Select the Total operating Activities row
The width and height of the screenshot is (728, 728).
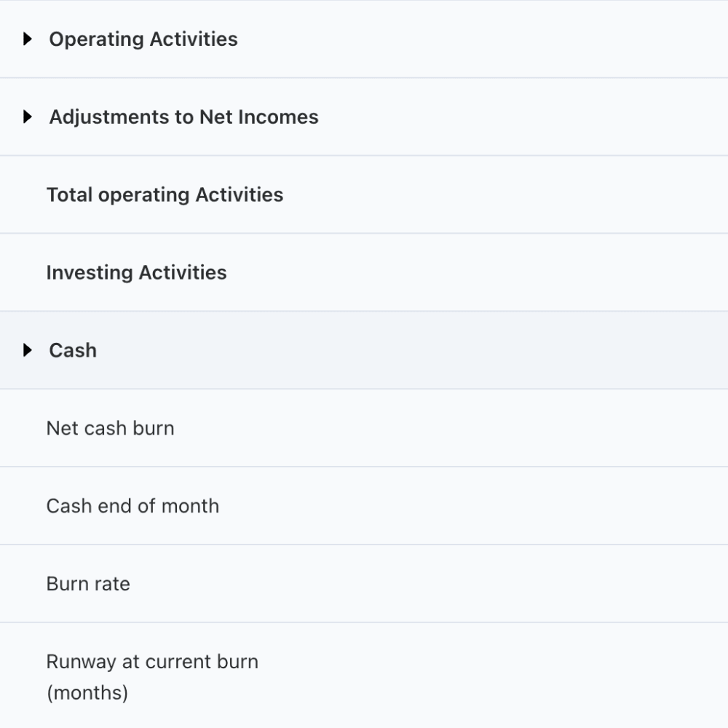165,194
